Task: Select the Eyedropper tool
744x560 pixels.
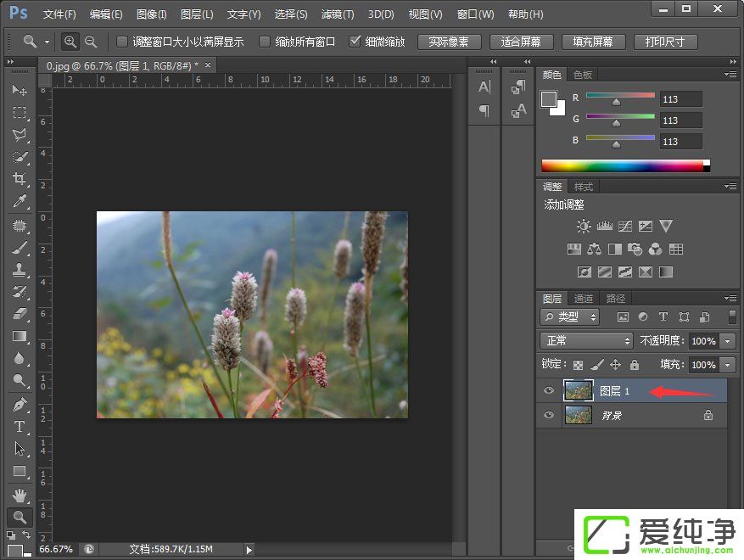Action: pos(20,201)
